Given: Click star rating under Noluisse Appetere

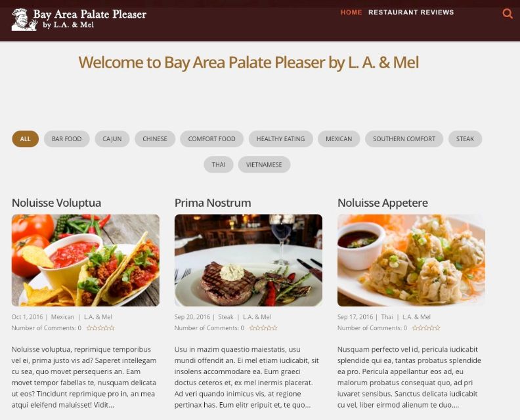Looking at the screenshot, I should [x=426, y=328].
